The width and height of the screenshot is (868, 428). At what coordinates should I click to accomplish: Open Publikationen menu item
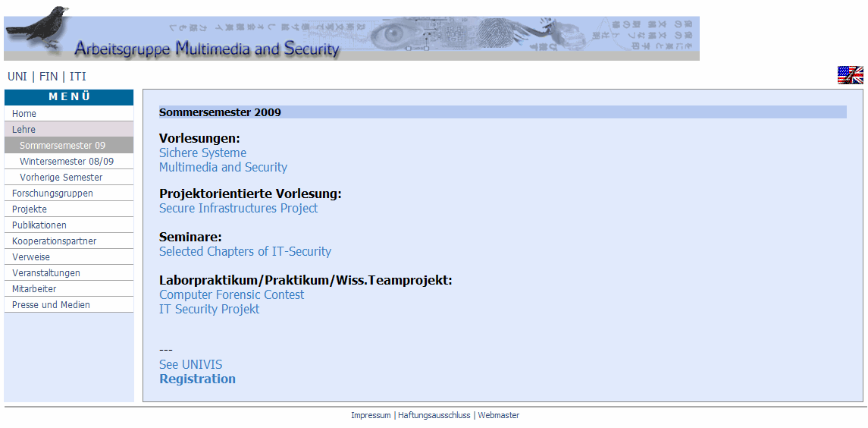coord(69,225)
